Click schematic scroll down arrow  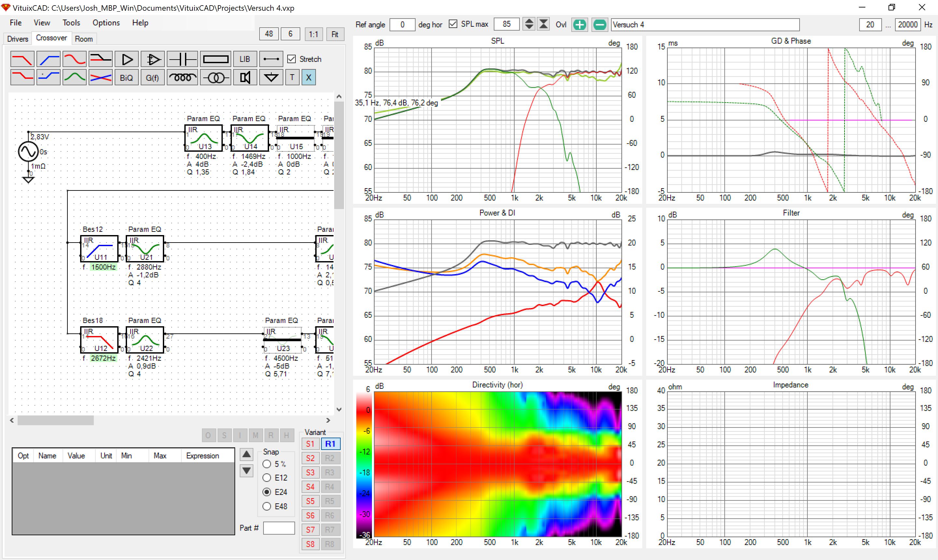339,410
